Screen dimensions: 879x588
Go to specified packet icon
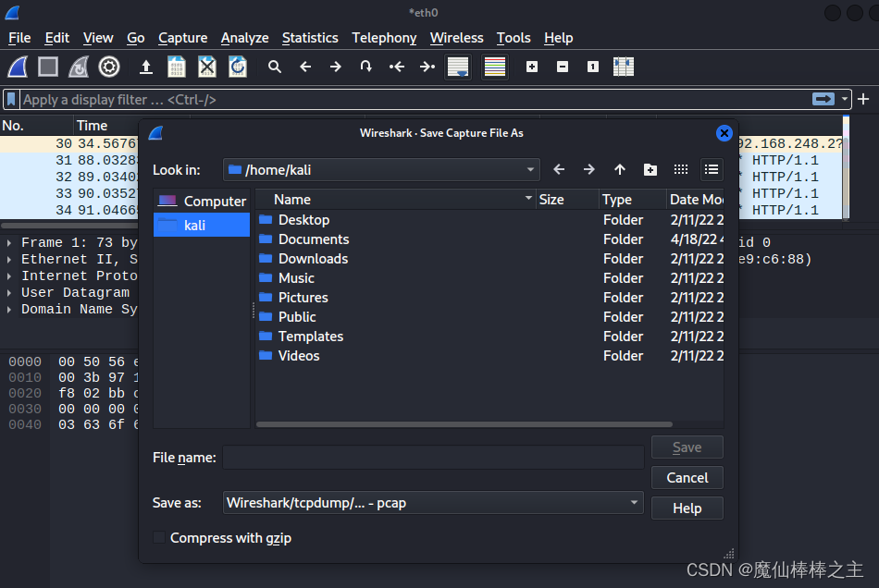pos(365,67)
